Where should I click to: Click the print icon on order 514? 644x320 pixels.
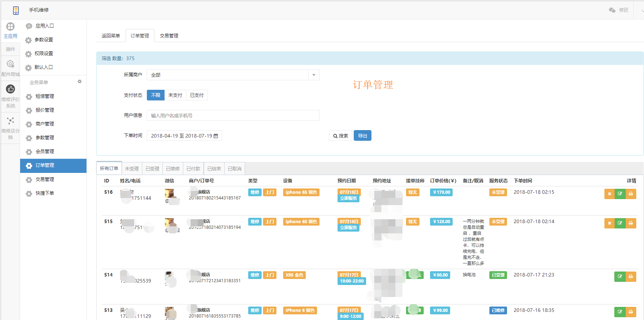click(x=631, y=277)
